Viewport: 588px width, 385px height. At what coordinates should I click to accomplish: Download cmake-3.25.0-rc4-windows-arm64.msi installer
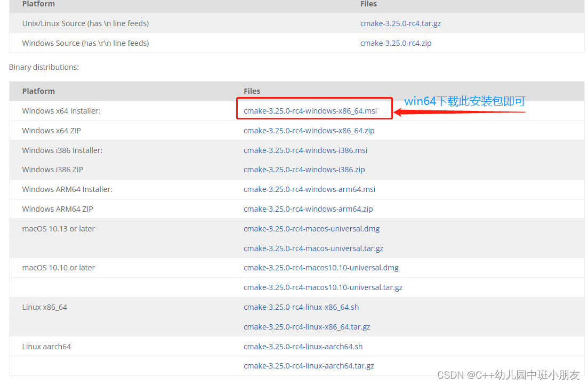(x=309, y=189)
